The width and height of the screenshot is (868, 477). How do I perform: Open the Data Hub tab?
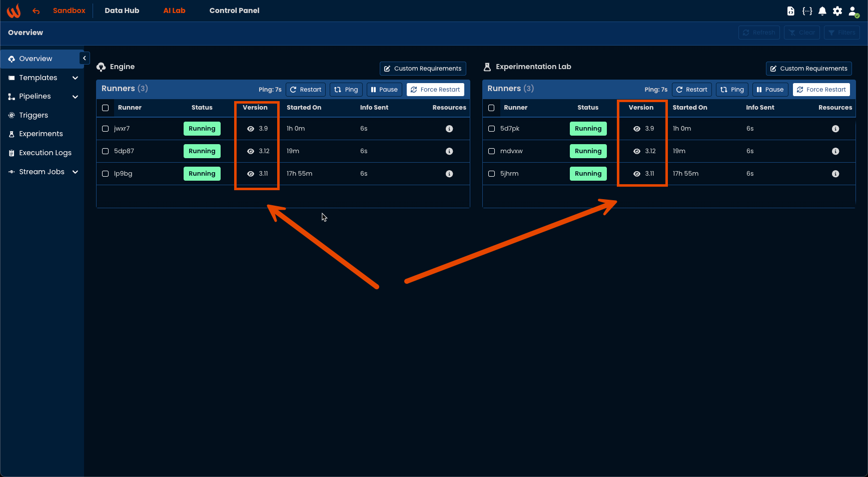[x=122, y=11]
